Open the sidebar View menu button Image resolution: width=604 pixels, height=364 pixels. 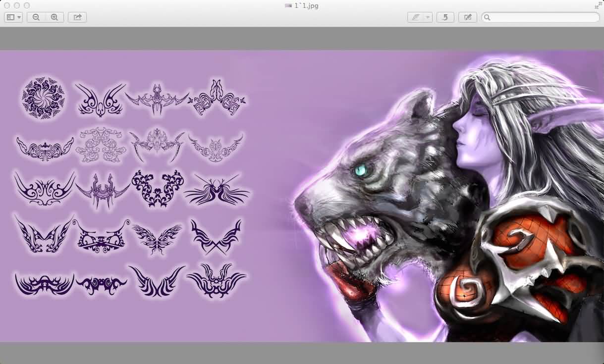coord(13,17)
